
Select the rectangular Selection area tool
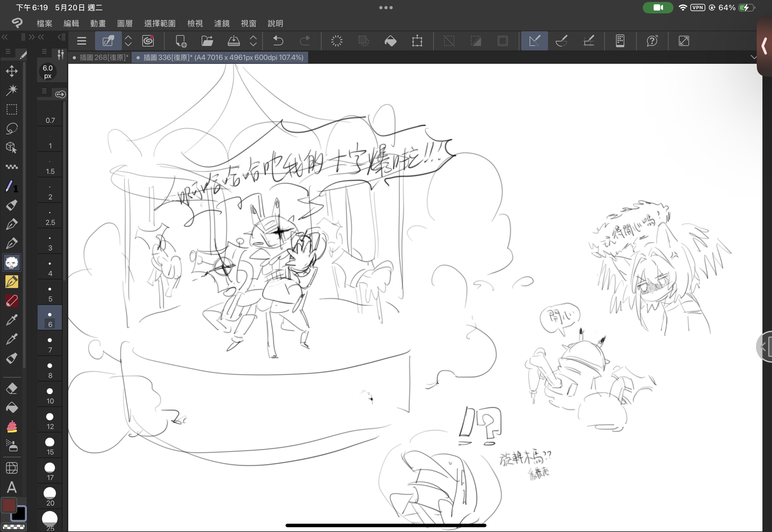[12, 109]
